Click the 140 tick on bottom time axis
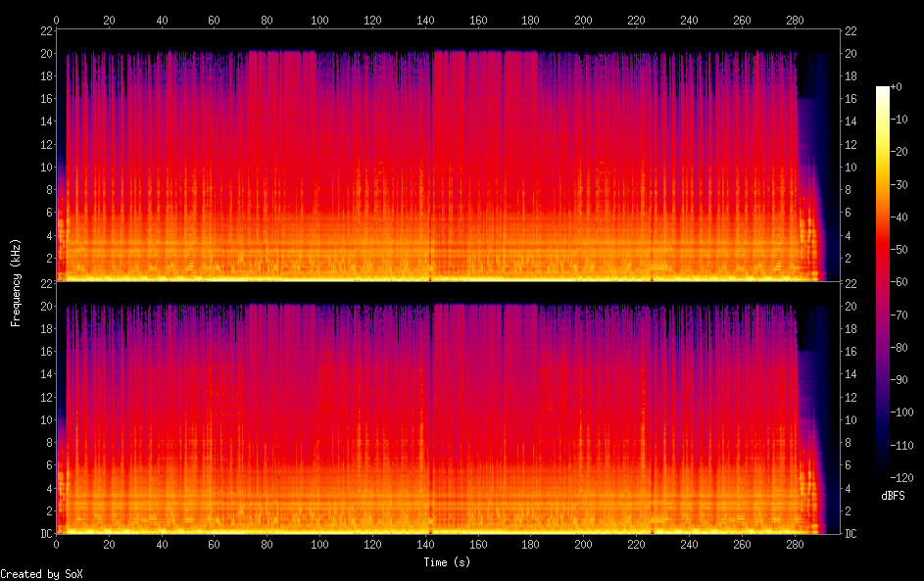 click(425, 542)
